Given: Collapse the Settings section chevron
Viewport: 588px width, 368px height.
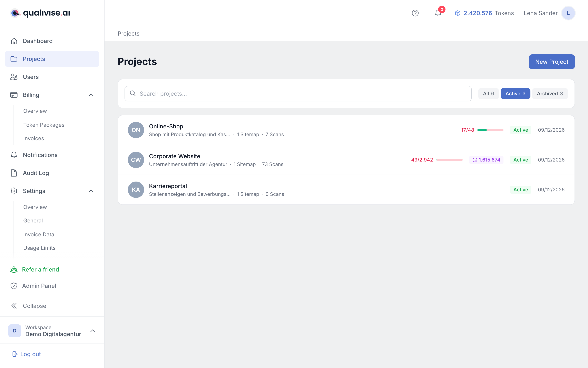Looking at the screenshot, I should [x=91, y=191].
